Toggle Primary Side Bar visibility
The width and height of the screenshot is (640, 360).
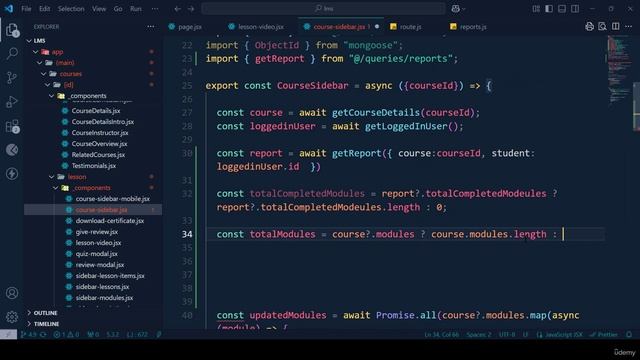point(549,9)
